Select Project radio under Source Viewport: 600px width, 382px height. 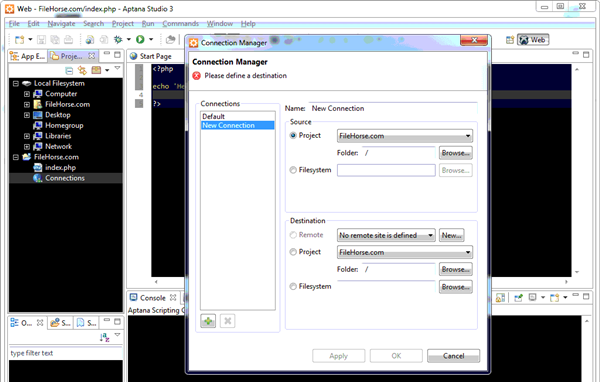pyautogui.click(x=293, y=135)
